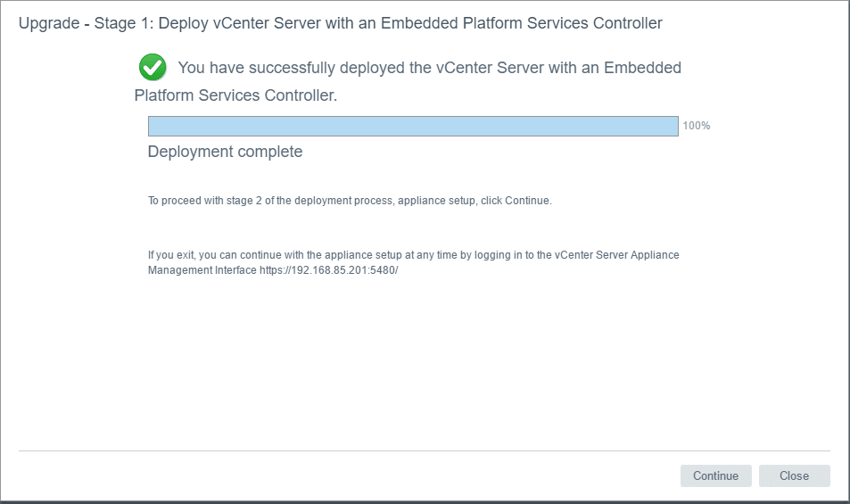Open the https://192.168.85.201:5480/ management URL
Image resolution: width=850 pixels, height=504 pixels.
328,270
